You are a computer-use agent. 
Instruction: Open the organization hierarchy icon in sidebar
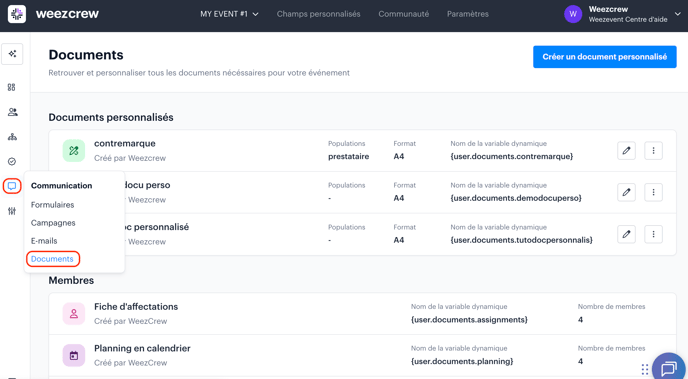coord(12,137)
